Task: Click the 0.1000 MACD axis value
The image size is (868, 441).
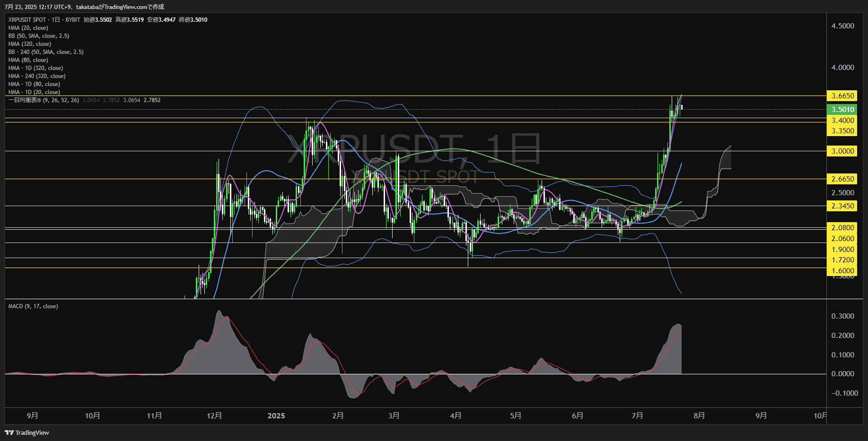Action: 842,355
